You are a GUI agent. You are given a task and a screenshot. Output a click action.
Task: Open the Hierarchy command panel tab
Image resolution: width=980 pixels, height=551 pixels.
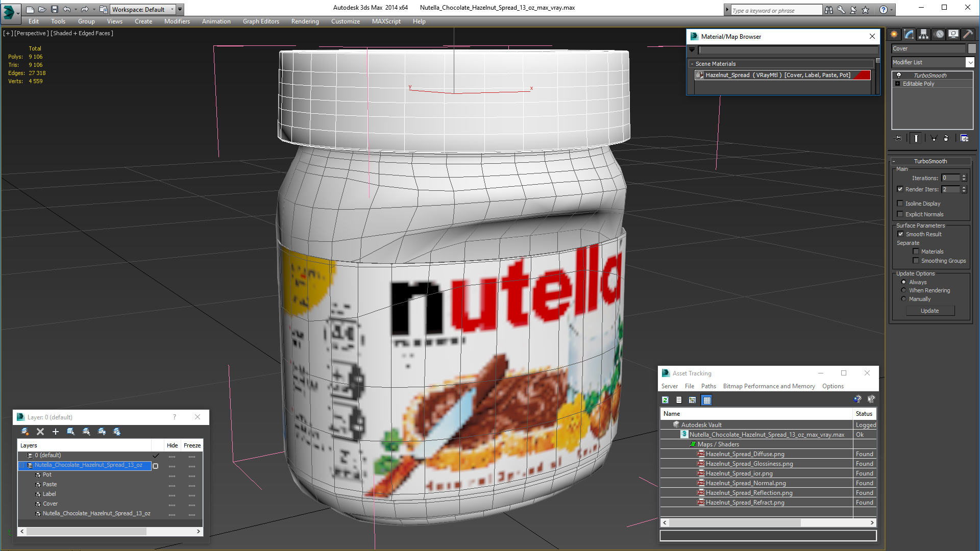(923, 34)
